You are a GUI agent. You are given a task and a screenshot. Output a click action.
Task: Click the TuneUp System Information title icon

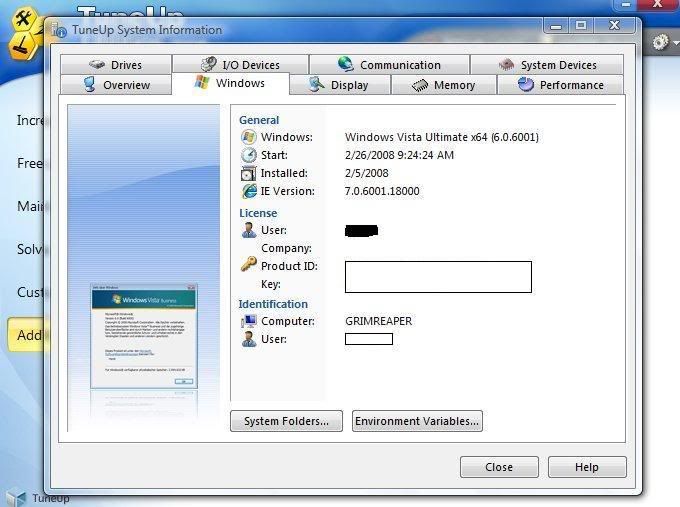59,30
